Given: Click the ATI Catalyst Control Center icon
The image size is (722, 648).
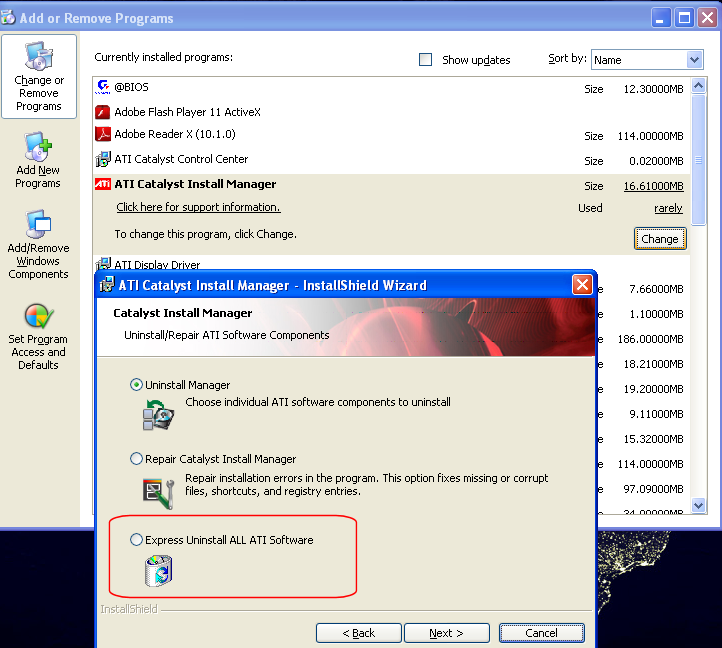Looking at the screenshot, I should click(x=103, y=159).
